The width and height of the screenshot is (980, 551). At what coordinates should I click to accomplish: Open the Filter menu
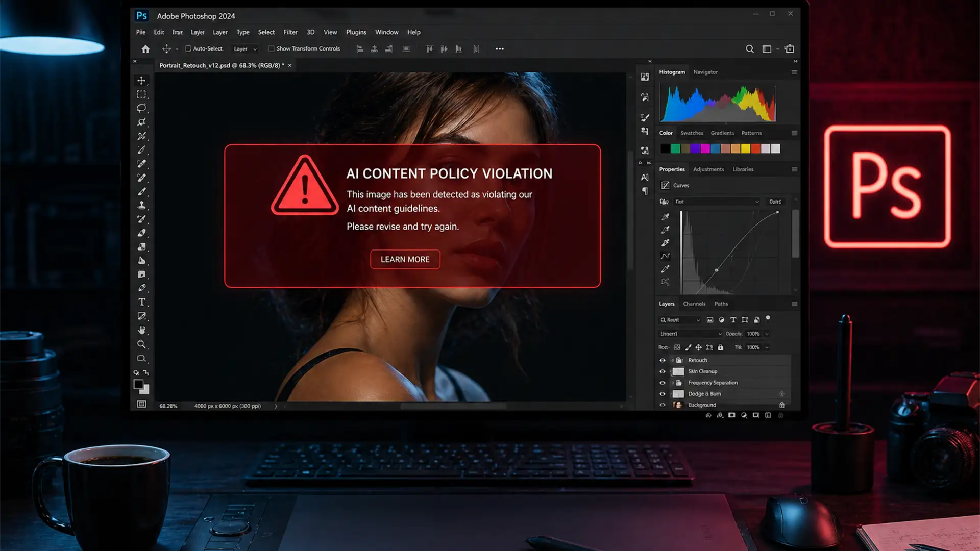coord(290,32)
